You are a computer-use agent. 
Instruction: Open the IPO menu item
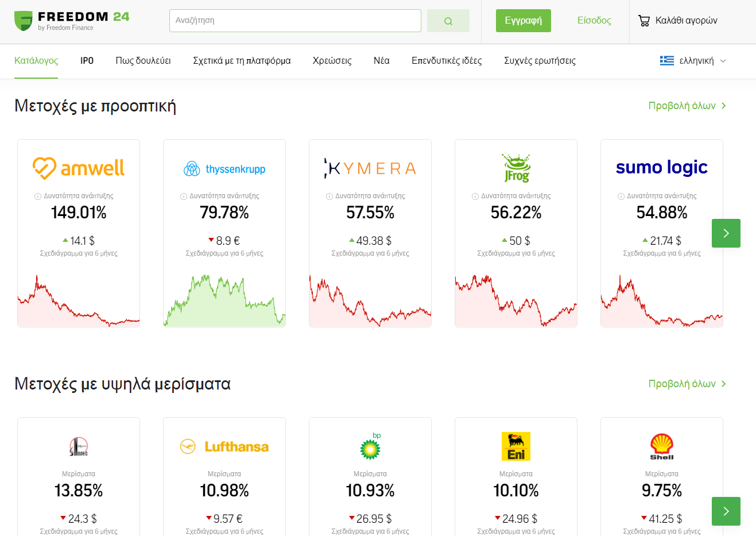point(87,61)
